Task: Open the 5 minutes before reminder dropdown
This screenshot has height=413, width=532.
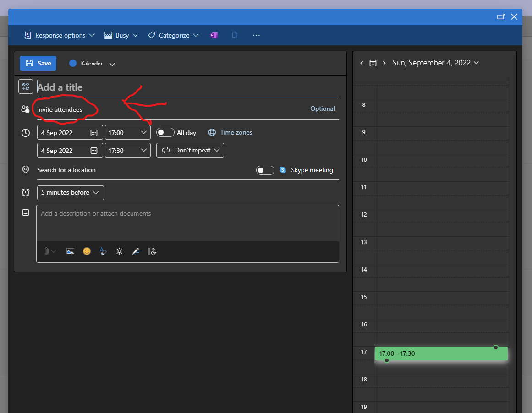Action: click(71, 193)
